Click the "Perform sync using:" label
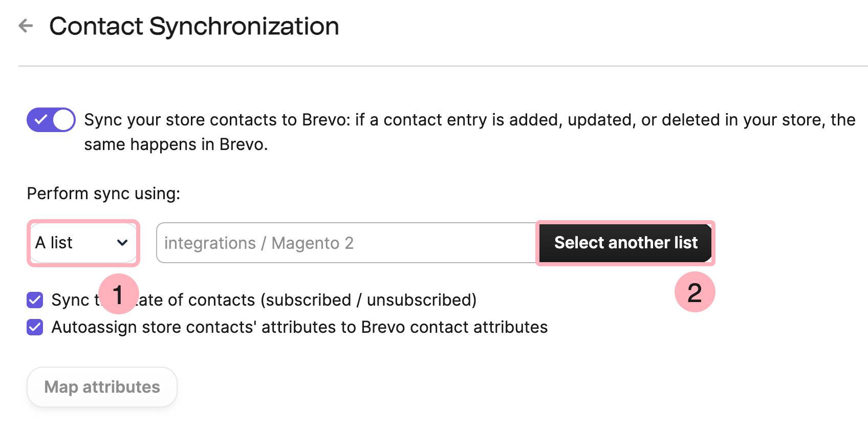This screenshot has width=868, height=427. click(103, 194)
